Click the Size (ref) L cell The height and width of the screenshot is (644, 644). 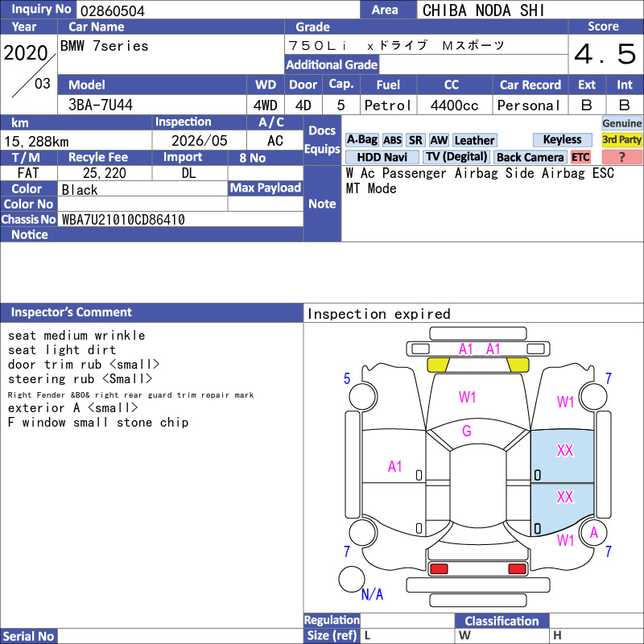[x=407, y=636]
